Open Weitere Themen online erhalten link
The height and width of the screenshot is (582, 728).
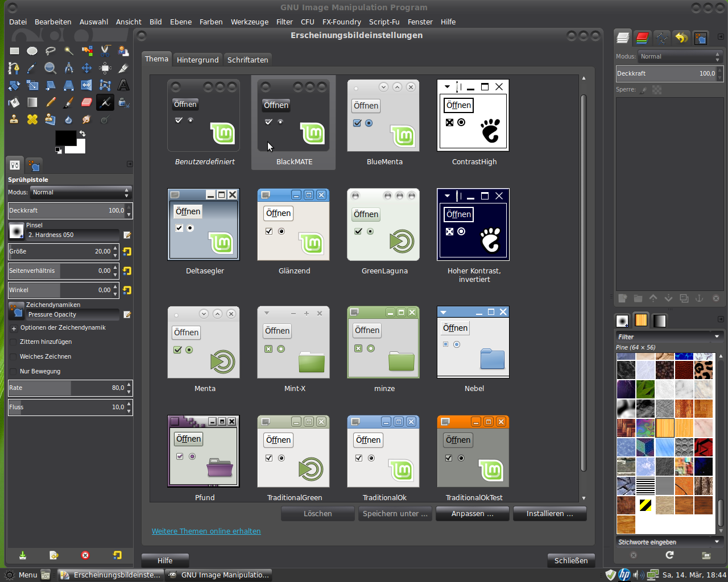(x=206, y=531)
